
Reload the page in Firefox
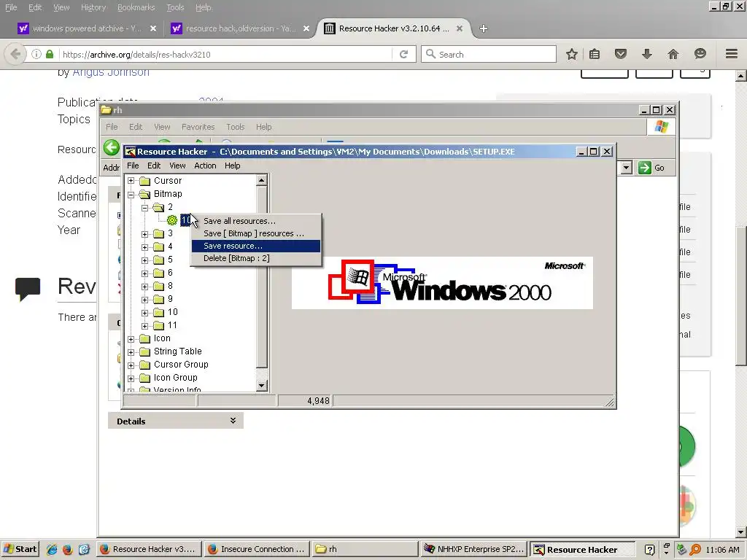403,54
